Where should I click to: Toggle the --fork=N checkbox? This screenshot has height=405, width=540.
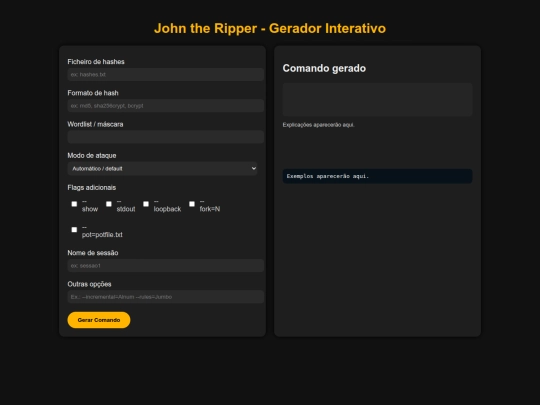192,204
